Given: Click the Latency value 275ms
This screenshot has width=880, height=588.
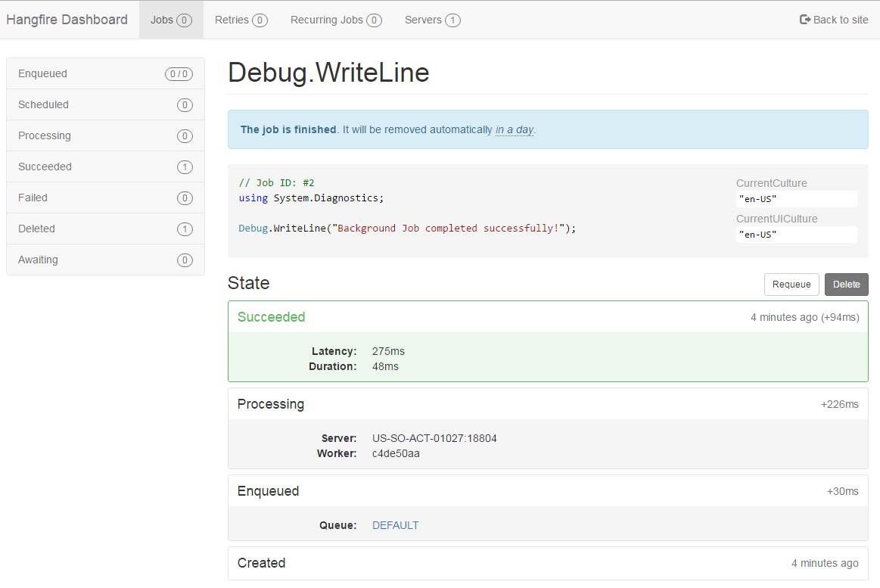Looking at the screenshot, I should 388,351.
